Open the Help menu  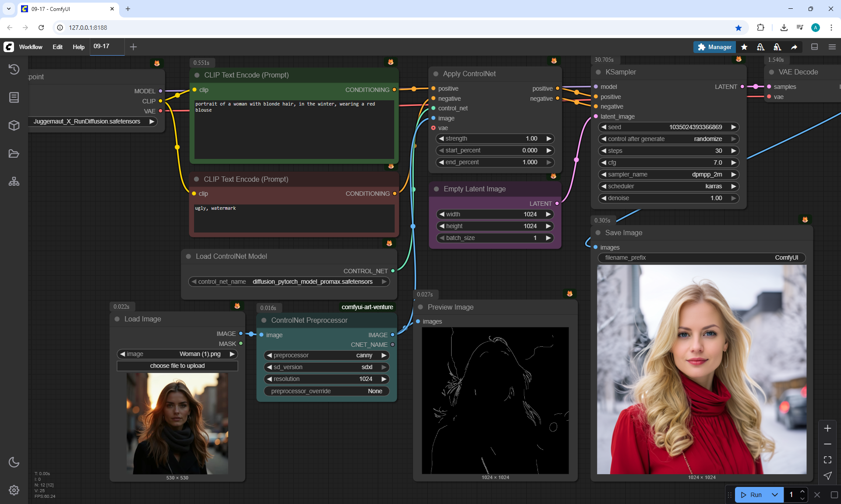pos(78,47)
